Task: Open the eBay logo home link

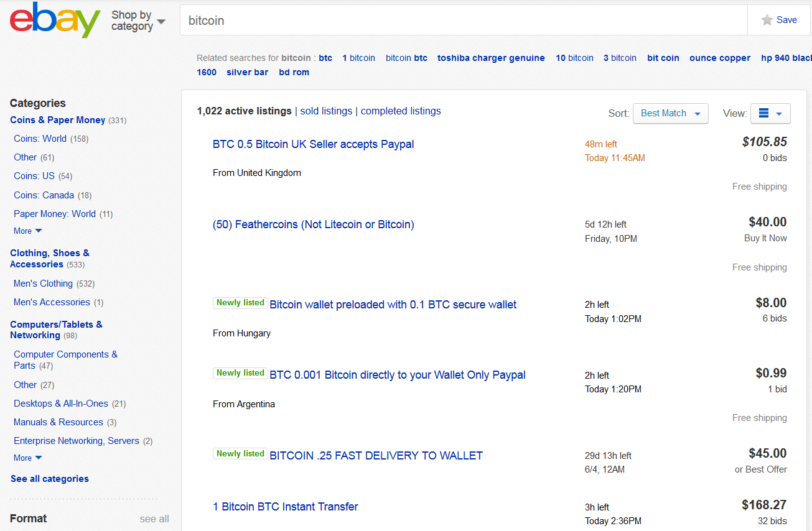Action: pyautogui.click(x=55, y=20)
